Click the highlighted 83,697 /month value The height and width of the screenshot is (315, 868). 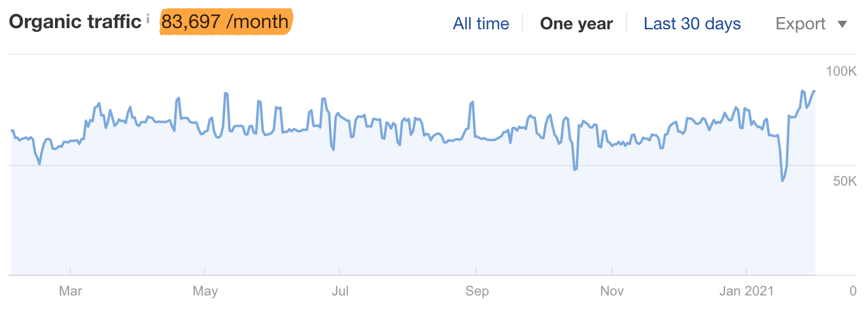(225, 22)
